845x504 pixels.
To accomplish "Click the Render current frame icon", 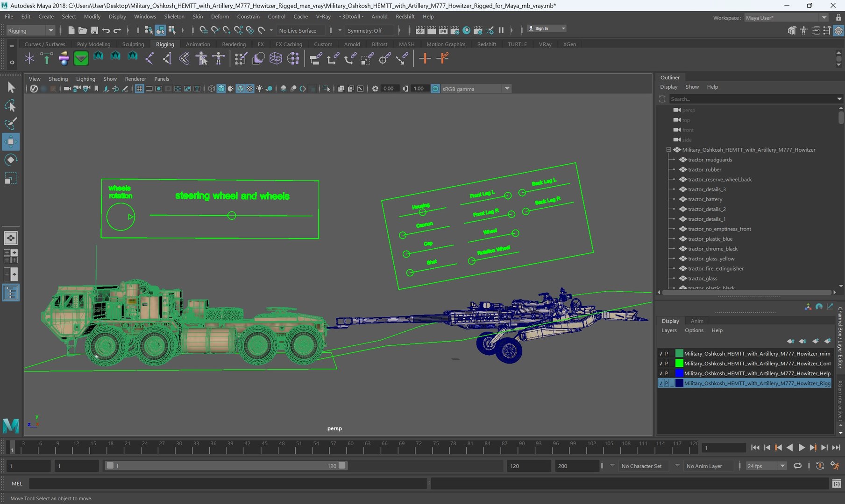I will click(432, 30).
